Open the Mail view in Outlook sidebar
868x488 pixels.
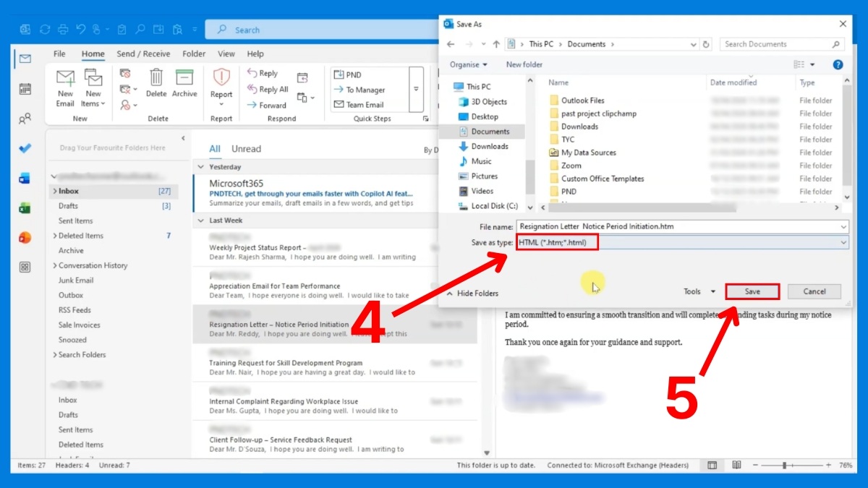click(x=25, y=59)
